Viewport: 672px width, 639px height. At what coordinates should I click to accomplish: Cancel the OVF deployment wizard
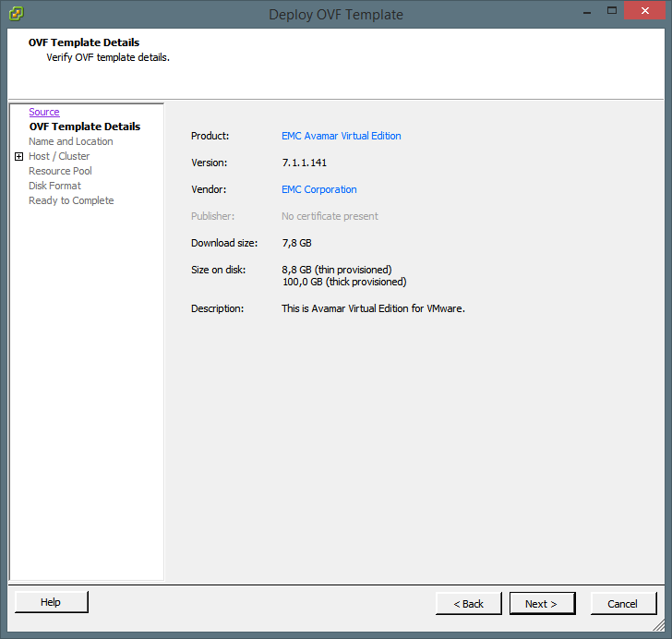[623, 604]
